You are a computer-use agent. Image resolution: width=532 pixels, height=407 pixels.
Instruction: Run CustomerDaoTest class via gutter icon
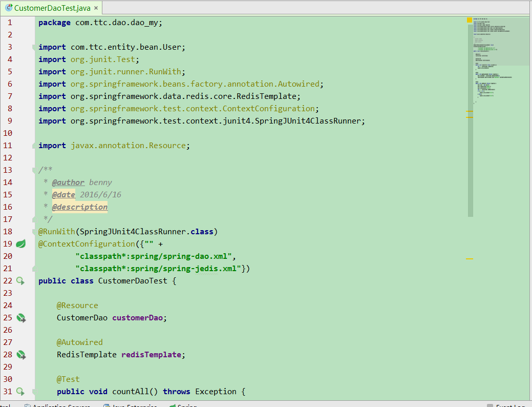20,280
